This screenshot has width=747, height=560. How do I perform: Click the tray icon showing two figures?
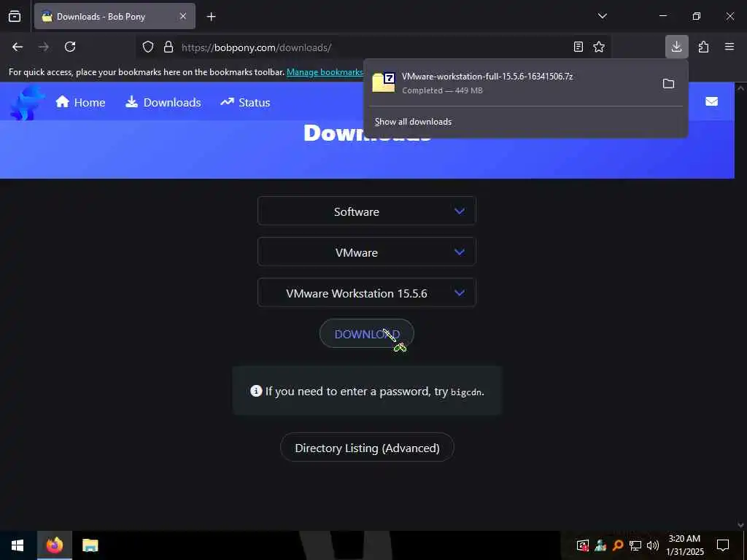coord(601,545)
